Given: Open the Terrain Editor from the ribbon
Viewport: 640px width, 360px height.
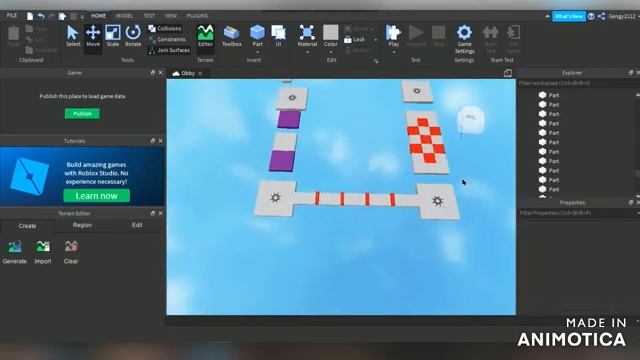Looking at the screenshot, I should 205,36.
